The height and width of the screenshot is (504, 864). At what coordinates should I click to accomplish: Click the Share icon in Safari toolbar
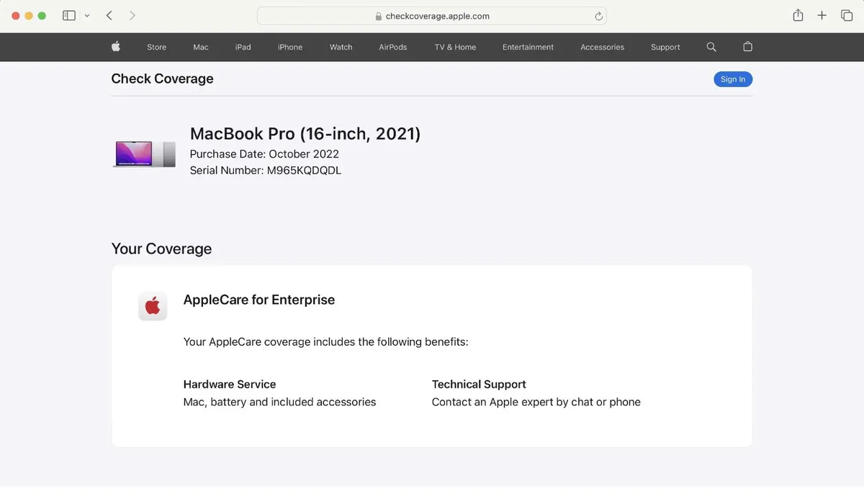point(798,15)
